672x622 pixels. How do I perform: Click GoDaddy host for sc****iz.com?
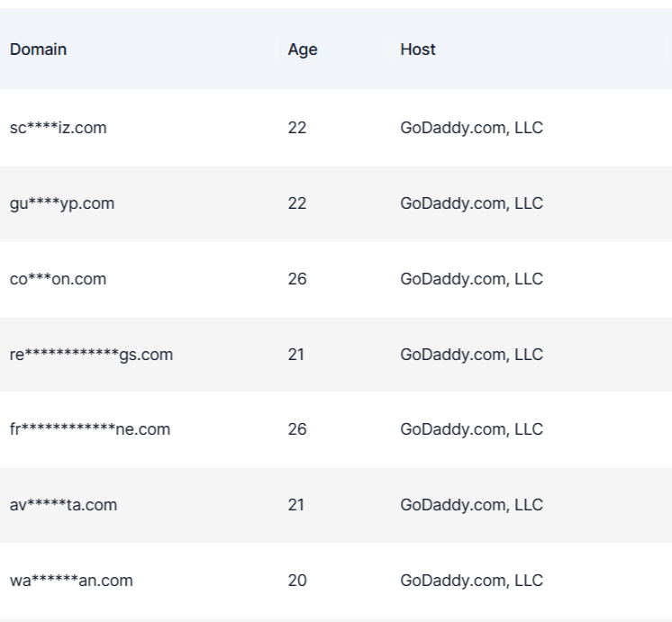pyautogui.click(x=471, y=128)
